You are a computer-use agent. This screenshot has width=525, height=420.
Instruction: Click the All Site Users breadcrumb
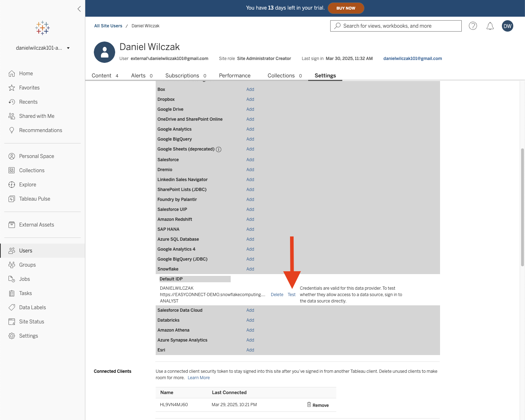(108, 26)
